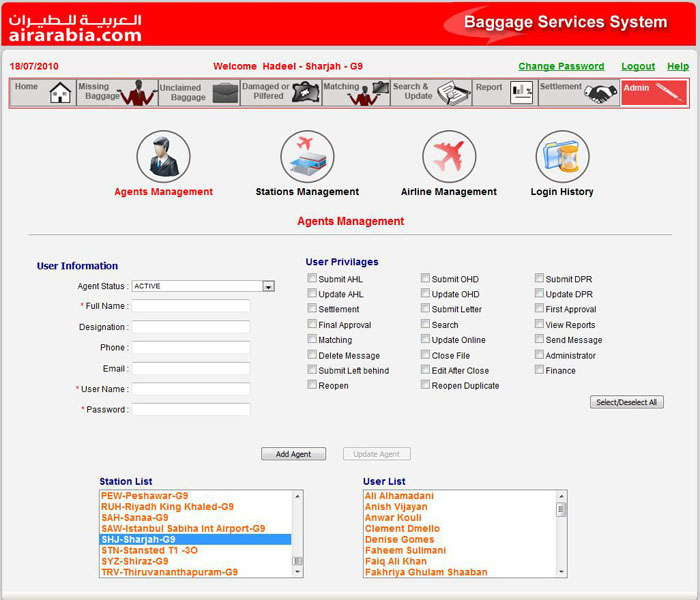The width and height of the screenshot is (700, 600).
Task: Open Settlement handshake icon
Action: pos(601,93)
